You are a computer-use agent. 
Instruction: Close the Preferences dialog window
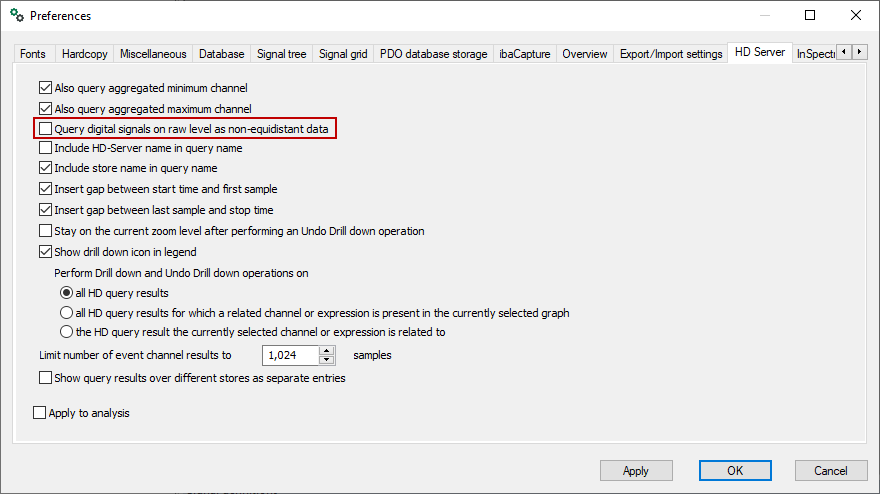point(856,15)
